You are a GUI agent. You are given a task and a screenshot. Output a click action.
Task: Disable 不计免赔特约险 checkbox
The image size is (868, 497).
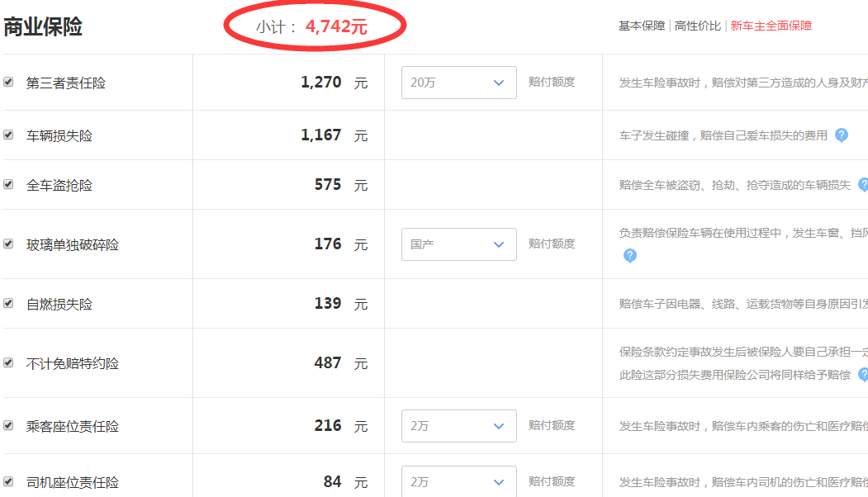coord(8,362)
